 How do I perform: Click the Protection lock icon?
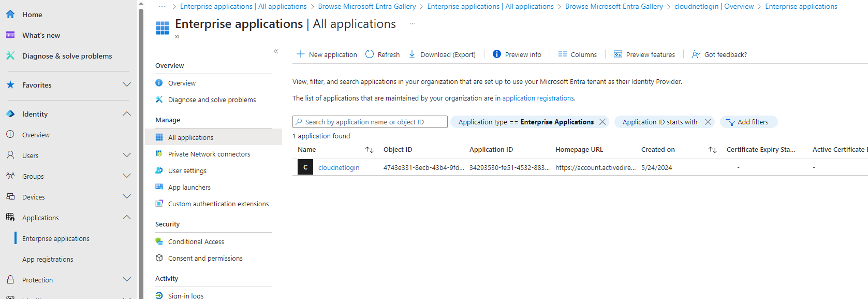click(x=10, y=279)
